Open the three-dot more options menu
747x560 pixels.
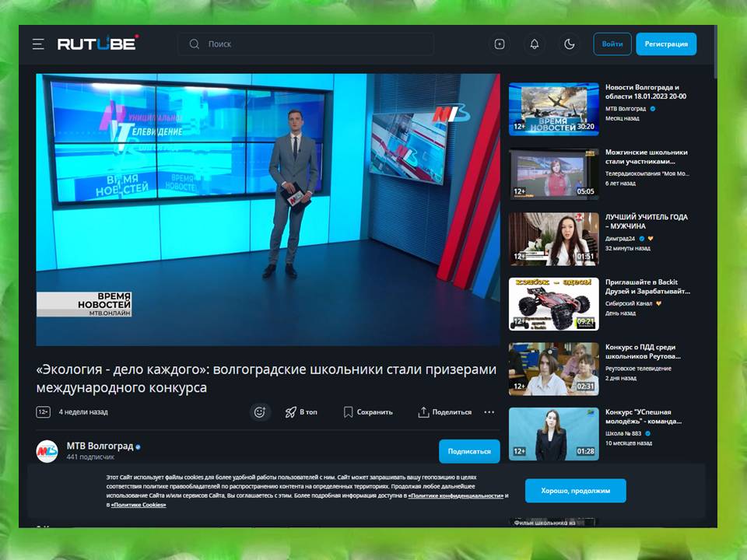point(489,412)
